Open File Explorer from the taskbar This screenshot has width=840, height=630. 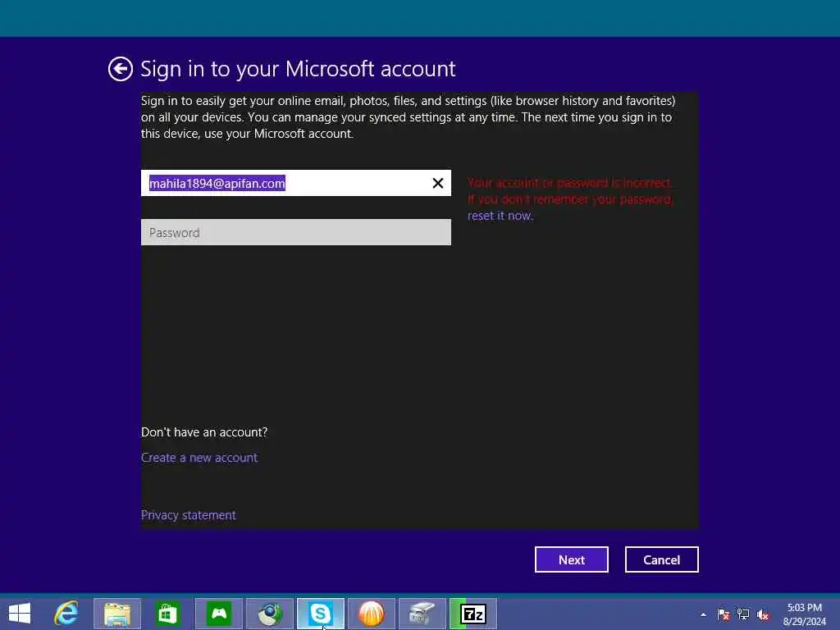pos(117,614)
